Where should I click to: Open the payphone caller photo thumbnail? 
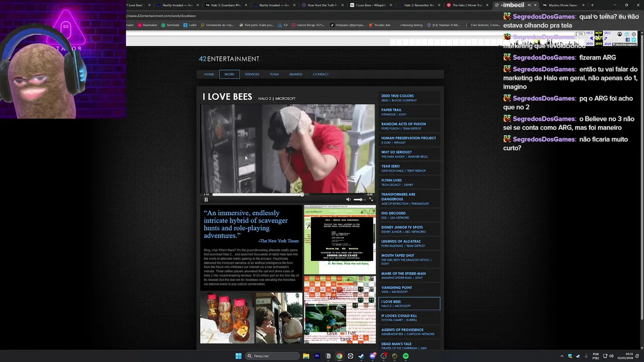279,318
